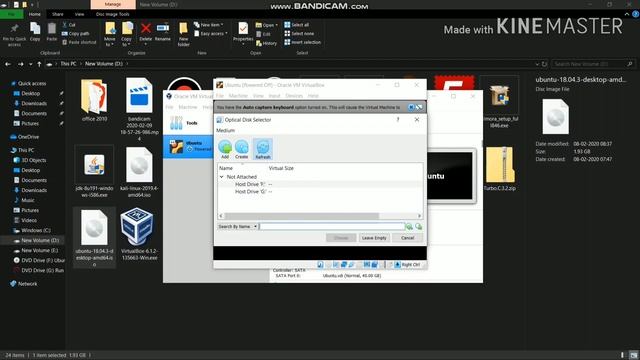Open the green File tab
This screenshot has height=360, width=640.
(12, 14)
